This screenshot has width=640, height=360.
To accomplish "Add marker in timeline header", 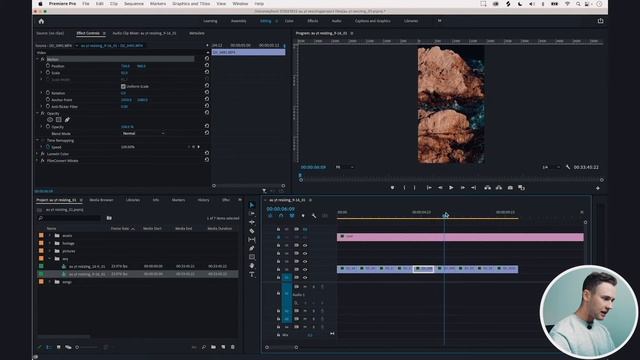I will pos(303,216).
